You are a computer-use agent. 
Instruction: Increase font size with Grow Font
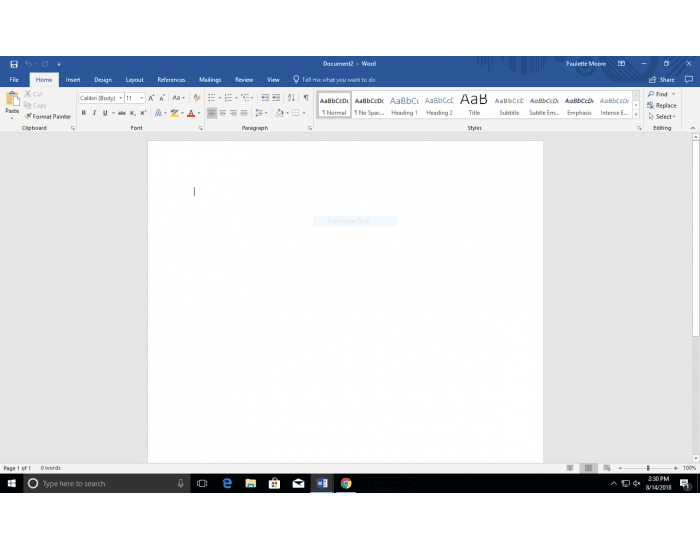coord(151,98)
